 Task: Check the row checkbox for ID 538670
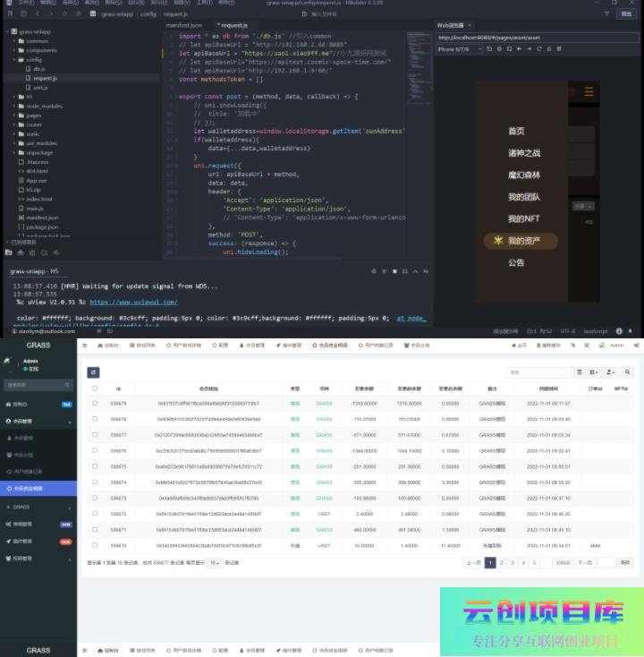point(96,544)
